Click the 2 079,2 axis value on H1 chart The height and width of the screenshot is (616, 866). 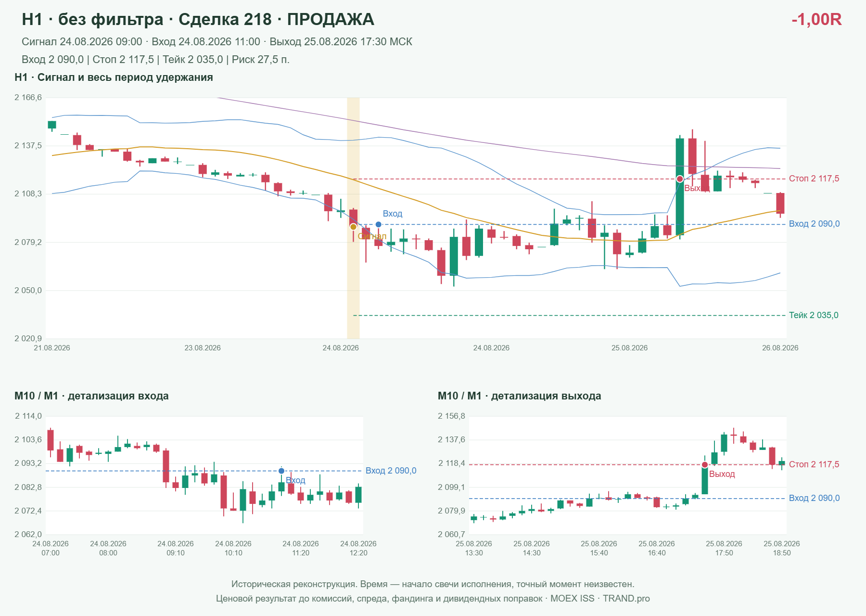click(x=28, y=242)
